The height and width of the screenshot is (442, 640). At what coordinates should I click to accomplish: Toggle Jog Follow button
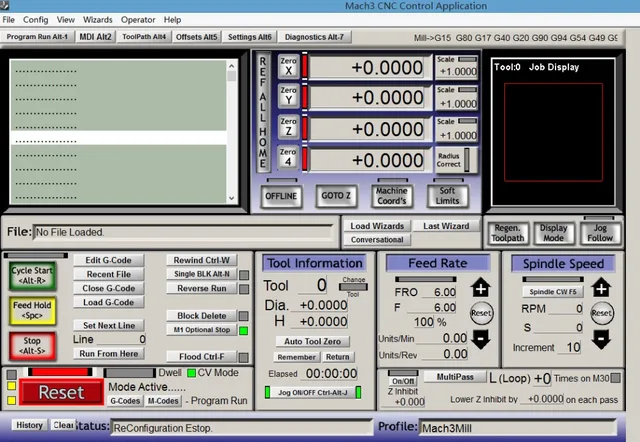600,233
